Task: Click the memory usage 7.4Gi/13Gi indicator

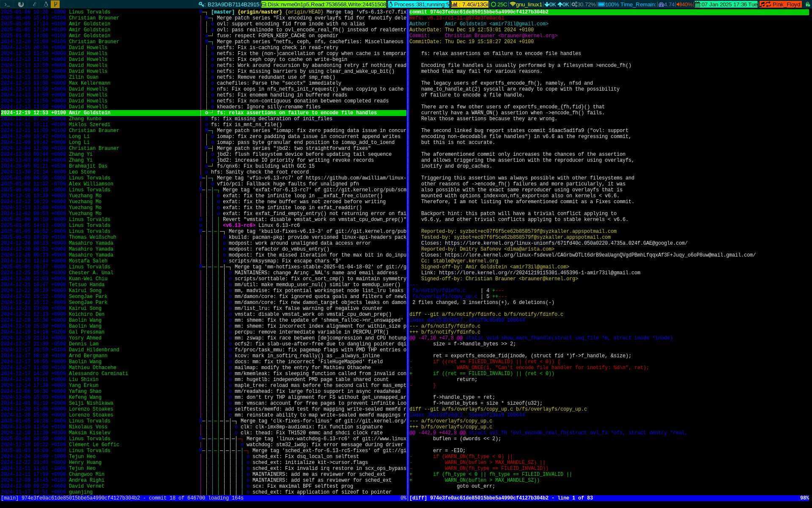Action: point(470,4)
